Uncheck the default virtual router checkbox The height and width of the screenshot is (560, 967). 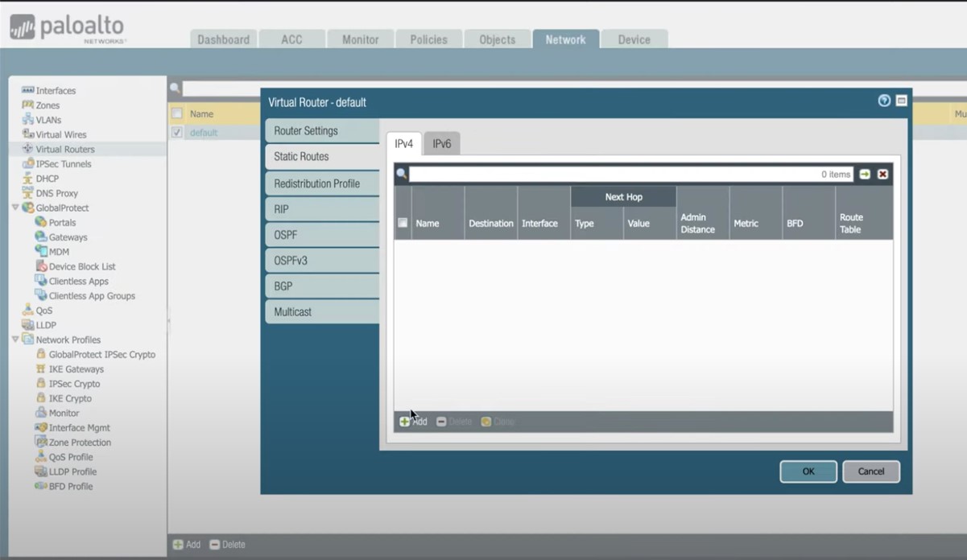(x=177, y=133)
